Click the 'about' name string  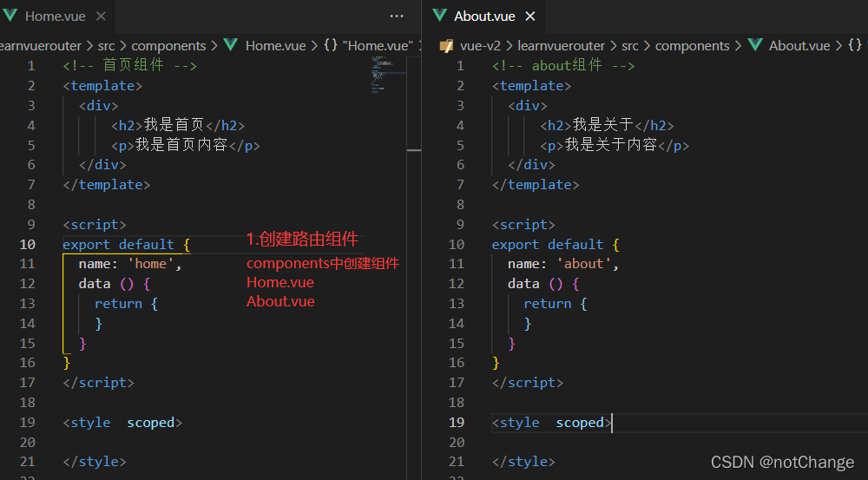tap(584, 264)
